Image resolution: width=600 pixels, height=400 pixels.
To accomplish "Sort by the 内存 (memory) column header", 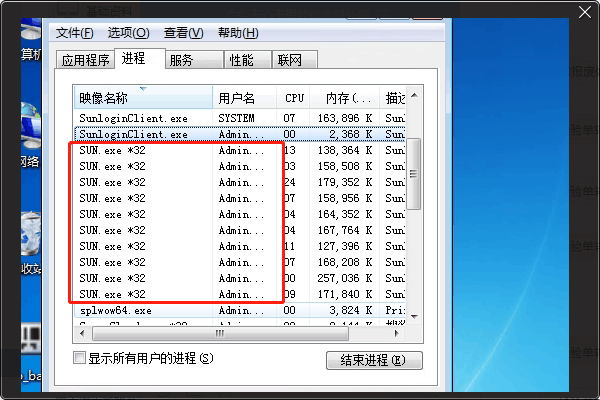I will [x=342, y=98].
